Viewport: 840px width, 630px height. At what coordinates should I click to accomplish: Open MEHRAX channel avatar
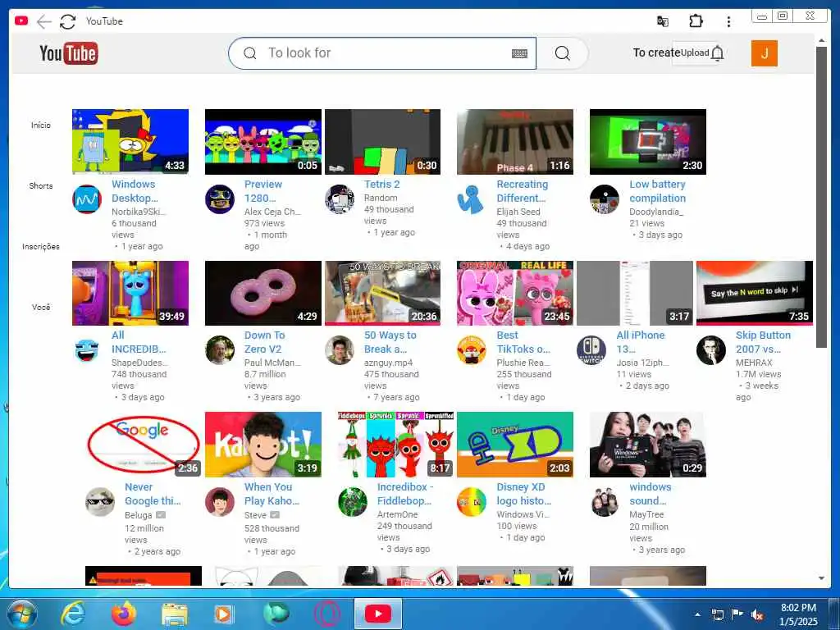(711, 350)
